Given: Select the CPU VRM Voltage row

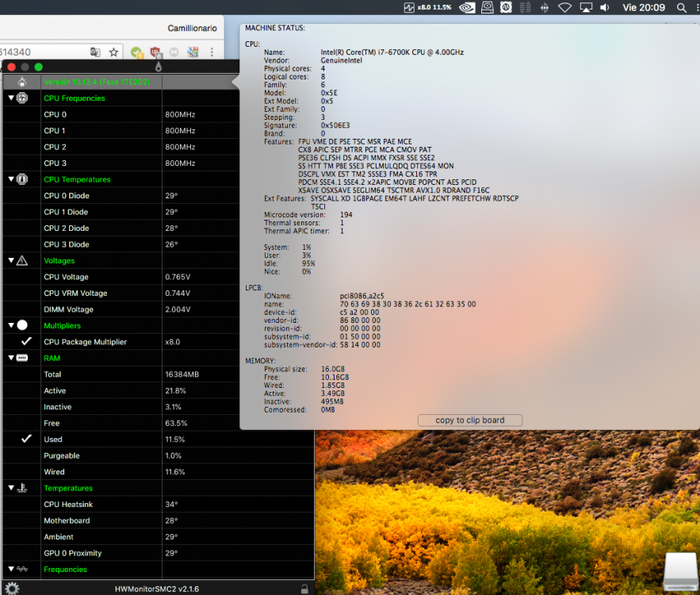Looking at the screenshot, I should [121, 293].
